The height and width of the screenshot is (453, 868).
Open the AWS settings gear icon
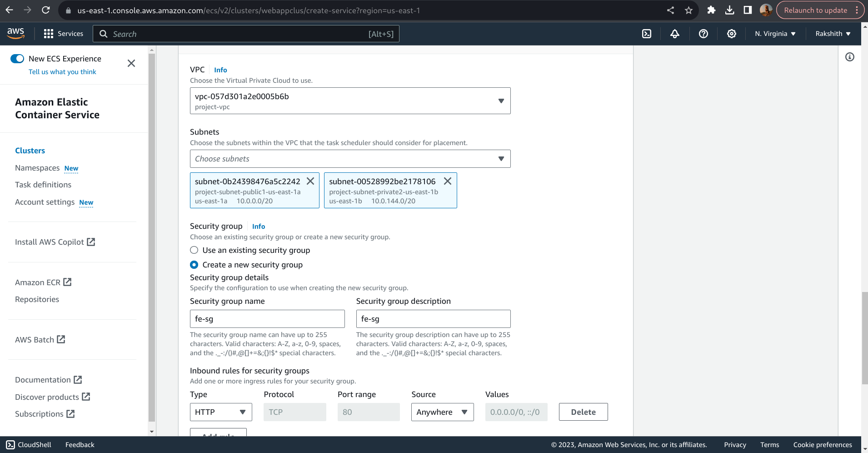[731, 34]
